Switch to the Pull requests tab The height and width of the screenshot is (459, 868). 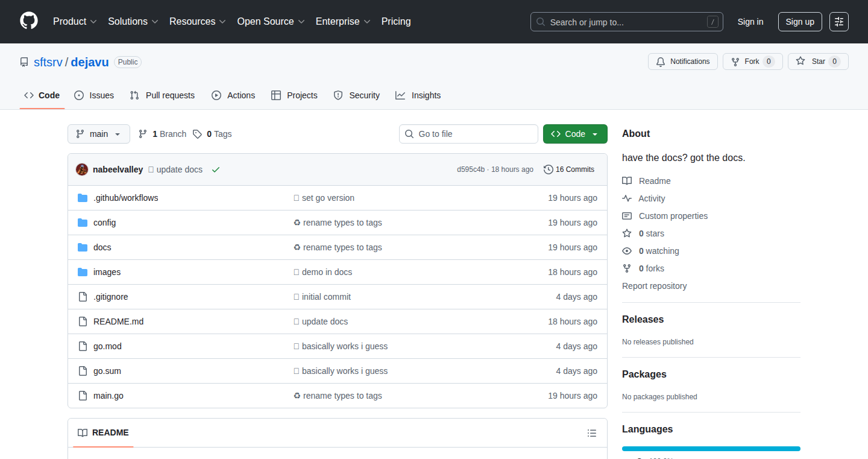pyautogui.click(x=163, y=95)
